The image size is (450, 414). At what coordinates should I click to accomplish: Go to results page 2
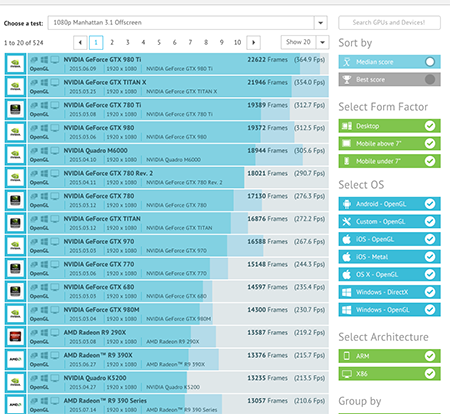click(x=112, y=42)
